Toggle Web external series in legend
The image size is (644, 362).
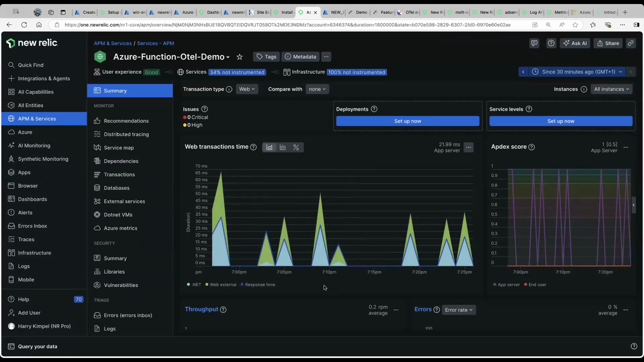click(x=221, y=285)
